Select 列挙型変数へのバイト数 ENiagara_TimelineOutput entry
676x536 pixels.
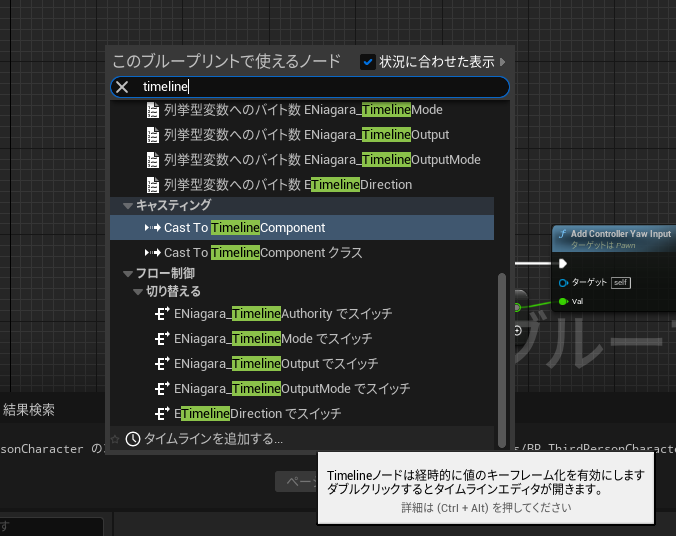pos(302,135)
